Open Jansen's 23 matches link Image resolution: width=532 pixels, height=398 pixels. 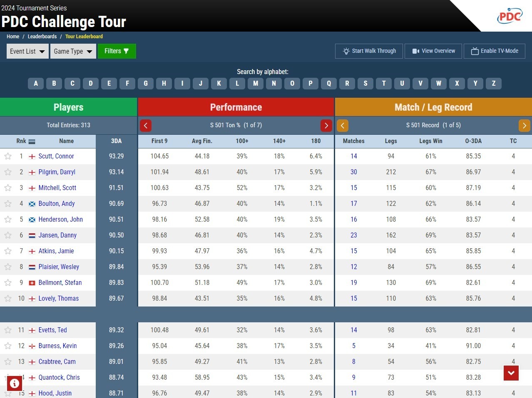pyautogui.click(x=354, y=235)
